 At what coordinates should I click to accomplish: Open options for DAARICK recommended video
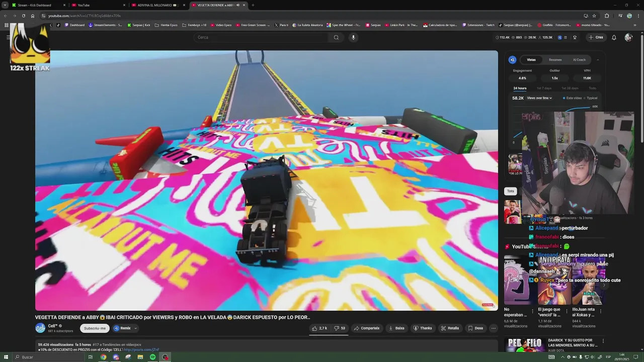pos(603,341)
